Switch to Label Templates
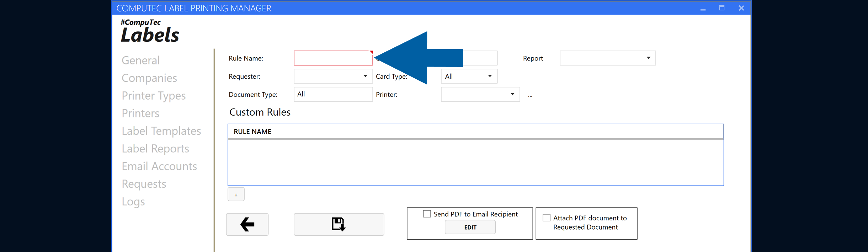 coord(161,131)
